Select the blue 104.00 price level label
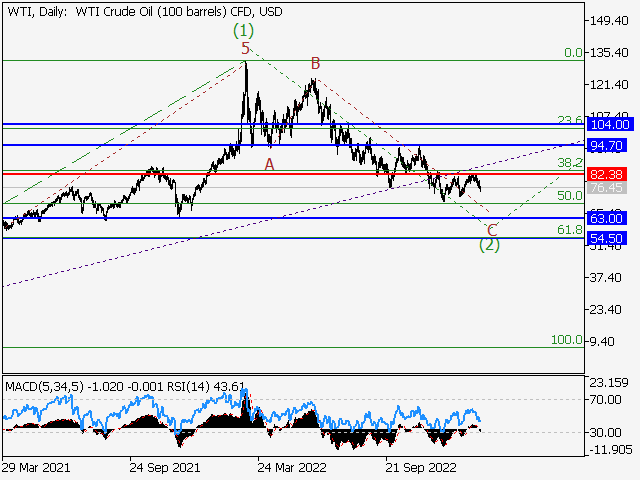 [x=610, y=124]
